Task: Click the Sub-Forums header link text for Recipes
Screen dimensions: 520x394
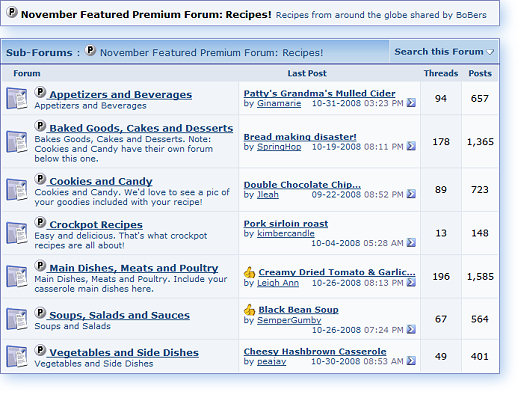Action: coord(211,53)
